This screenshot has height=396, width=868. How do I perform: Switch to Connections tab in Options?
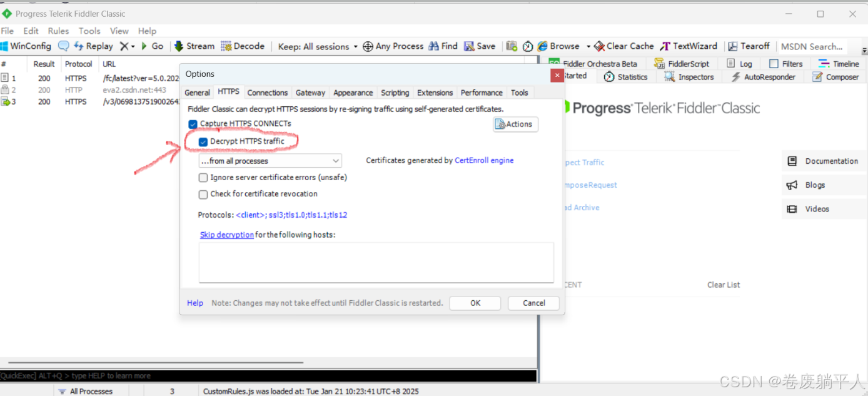[267, 93]
